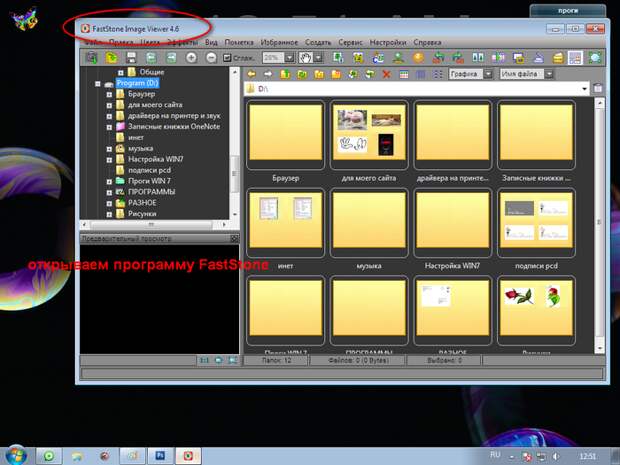Open the hand cursor tool dropdown arrow
The height and width of the screenshot is (465, 620).
(318, 58)
